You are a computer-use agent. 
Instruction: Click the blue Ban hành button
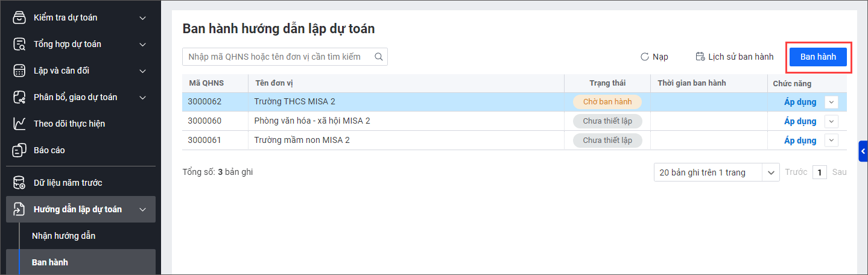818,57
